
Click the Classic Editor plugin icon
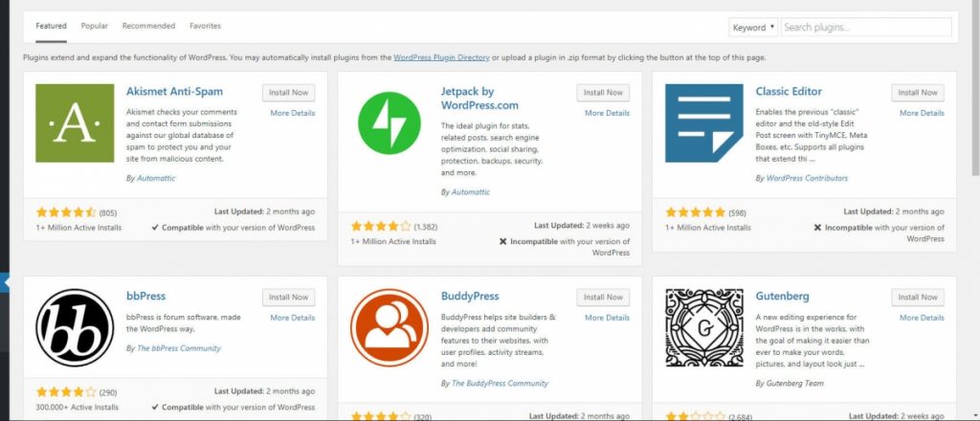click(703, 123)
